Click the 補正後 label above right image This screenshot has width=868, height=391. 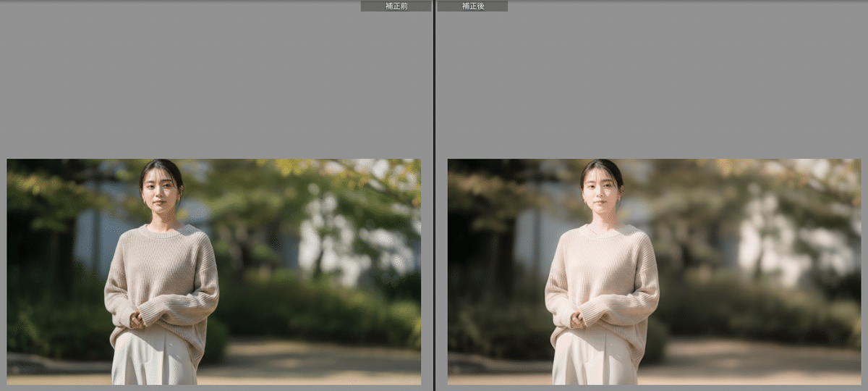[472, 6]
